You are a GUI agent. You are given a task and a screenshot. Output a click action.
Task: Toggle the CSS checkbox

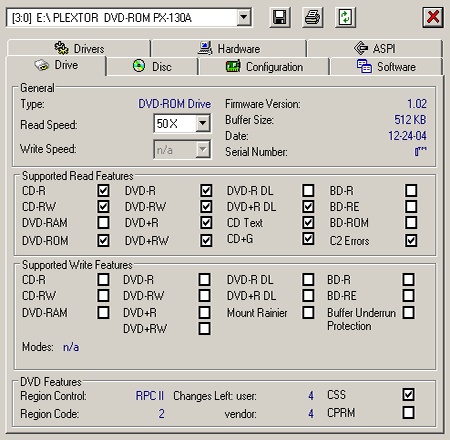click(409, 395)
